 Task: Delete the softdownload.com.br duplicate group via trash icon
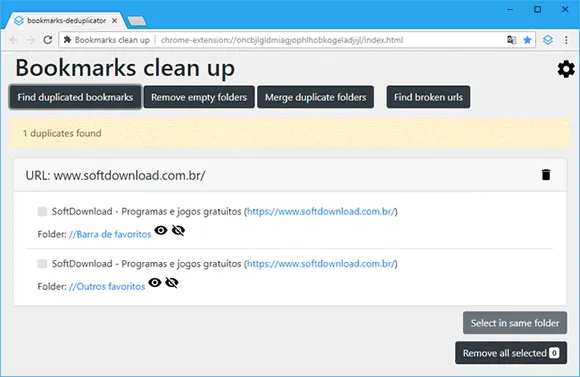(x=546, y=175)
